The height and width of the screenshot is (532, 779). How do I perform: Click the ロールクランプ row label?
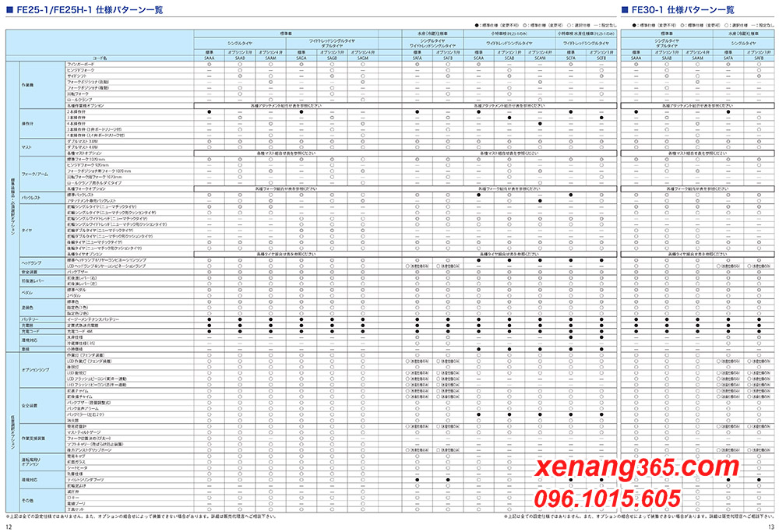click(x=79, y=100)
